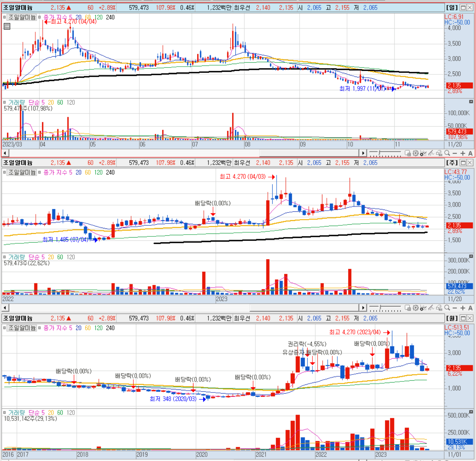The width and height of the screenshot is (476, 461).
Task: Select the trend line drawing icon in daily chart toolbar
Action: pyautogui.click(x=431, y=153)
